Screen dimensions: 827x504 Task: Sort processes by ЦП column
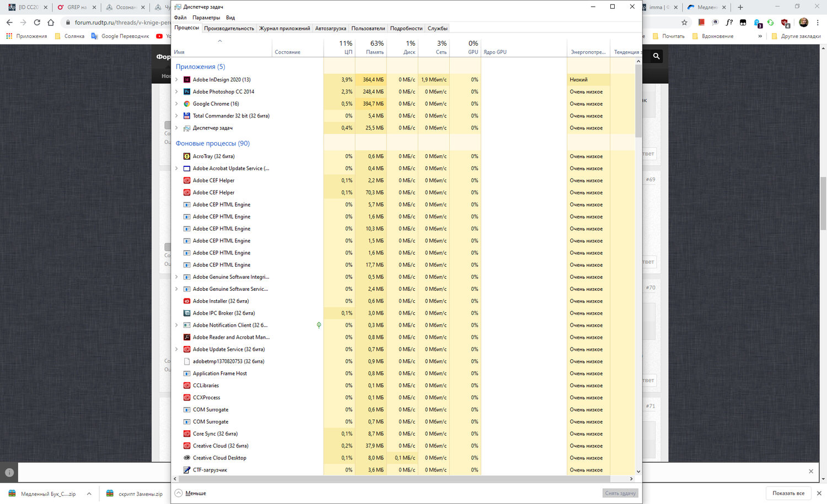click(340, 47)
